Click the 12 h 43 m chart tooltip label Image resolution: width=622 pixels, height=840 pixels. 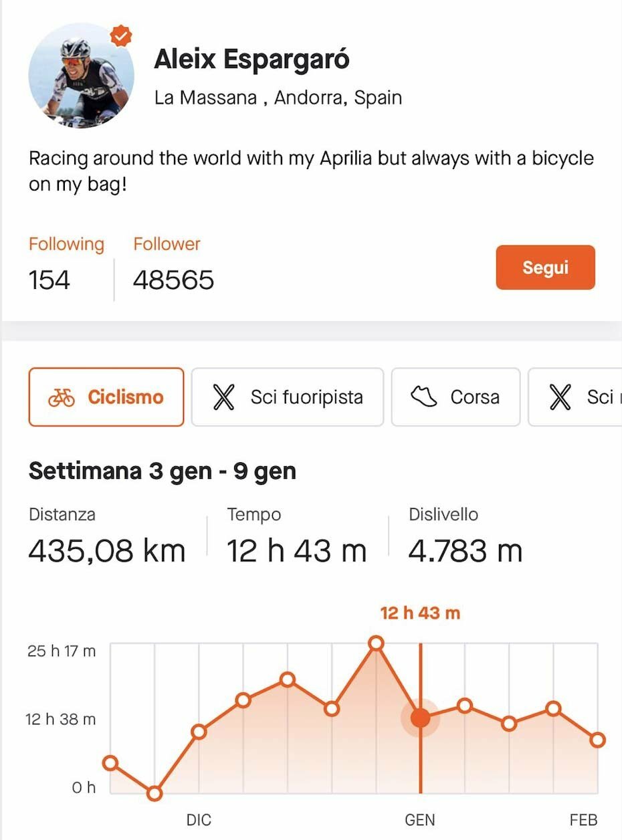coord(420,613)
